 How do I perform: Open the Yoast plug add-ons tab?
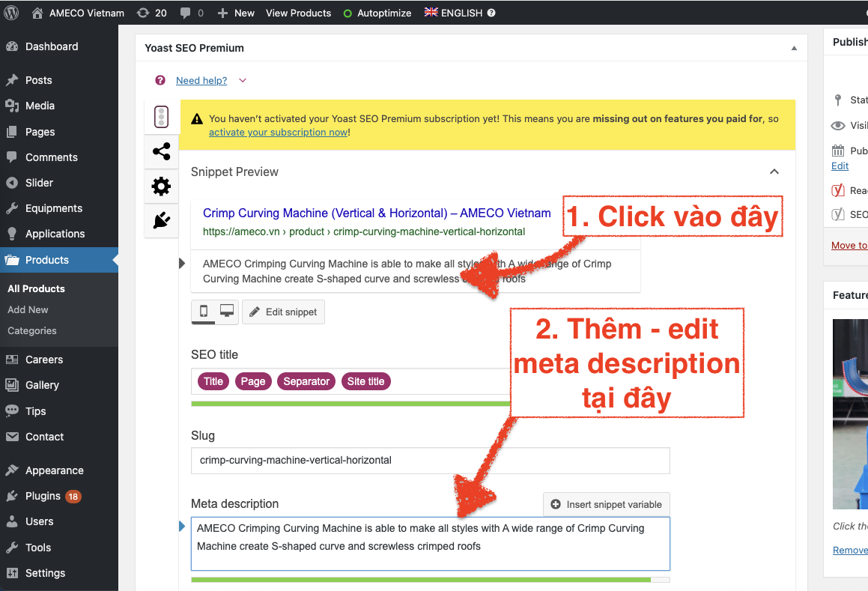pyautogui.click(x=161, y=220)
